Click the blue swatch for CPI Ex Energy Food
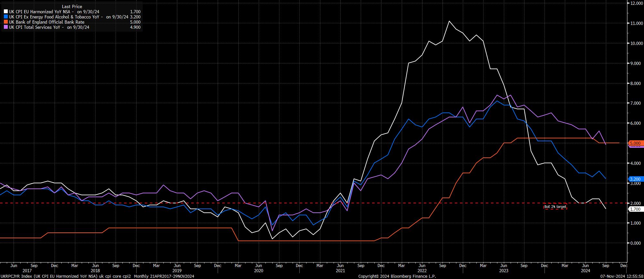This screenshot has width=644, height=279. click(x=5, y=17)
